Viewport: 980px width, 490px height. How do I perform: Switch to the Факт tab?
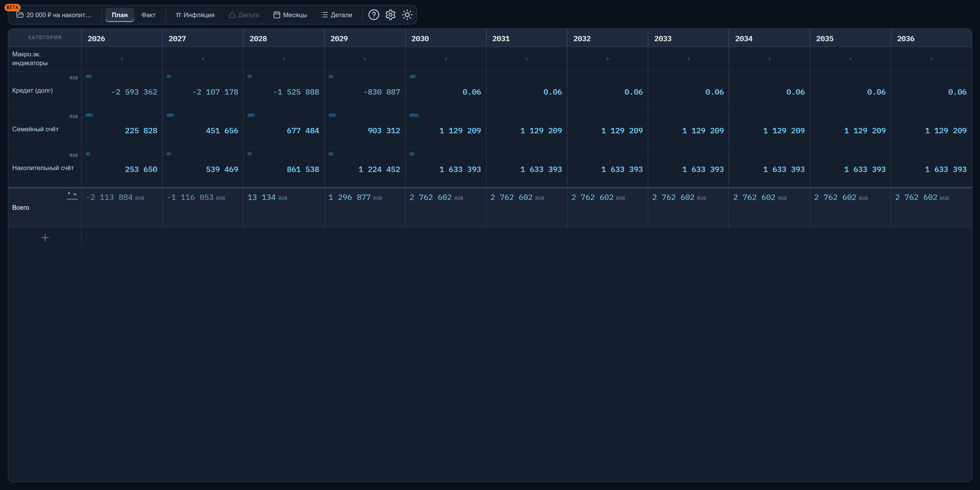[148, 15]
